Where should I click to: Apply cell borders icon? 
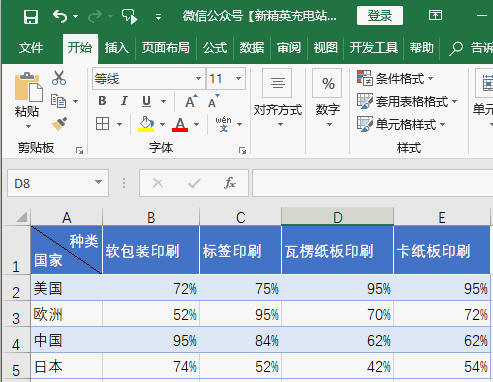102,124
